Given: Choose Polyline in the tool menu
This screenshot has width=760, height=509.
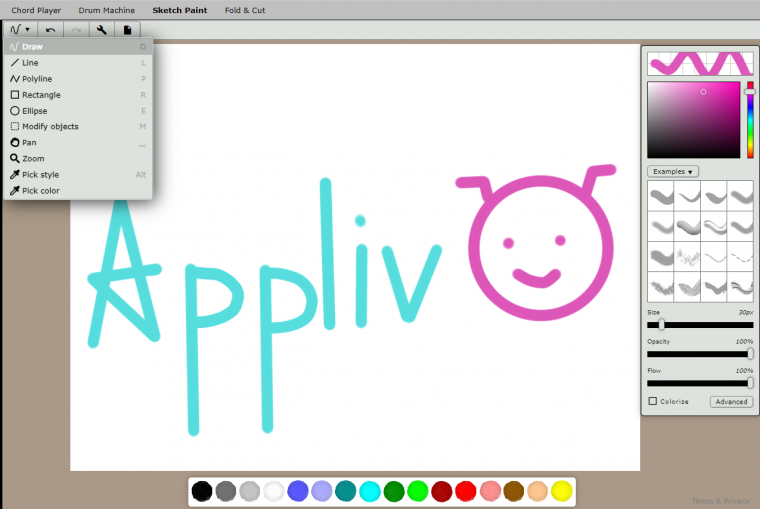Looking at the screenshot, I should [x=78, y=79].
